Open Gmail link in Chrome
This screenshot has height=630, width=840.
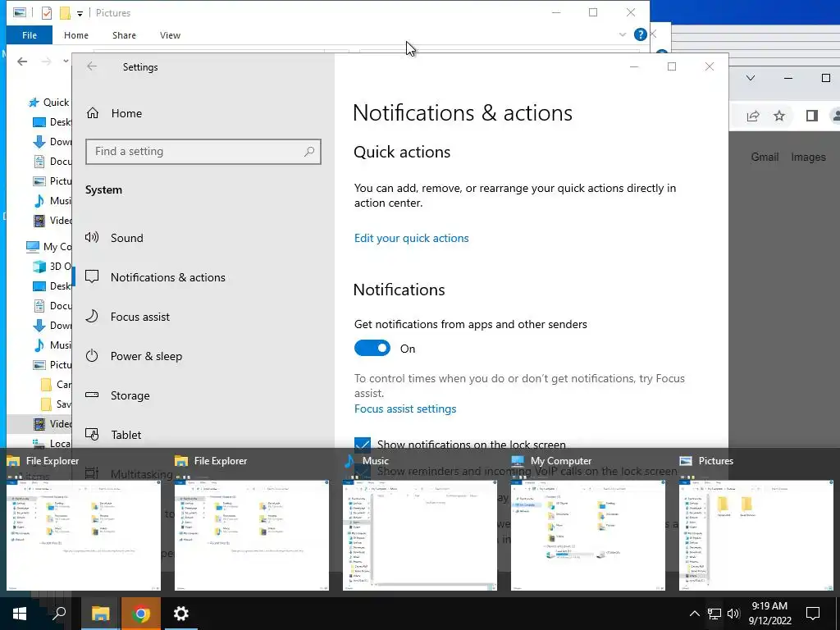click(x=765, y=157)
